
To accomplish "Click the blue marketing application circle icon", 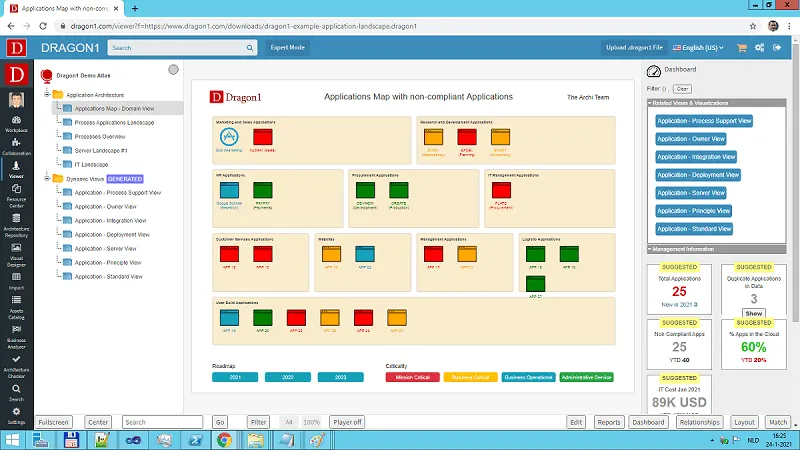I will pos(229,137).
